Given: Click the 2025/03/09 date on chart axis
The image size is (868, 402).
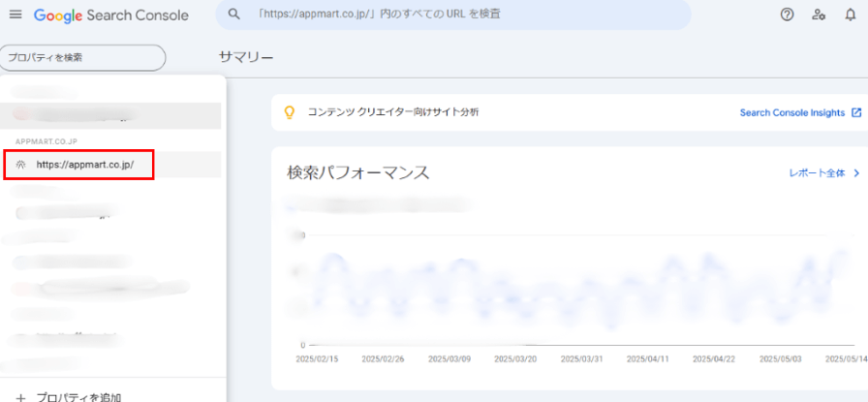Looking at the screenshot, I should [449, 358].
